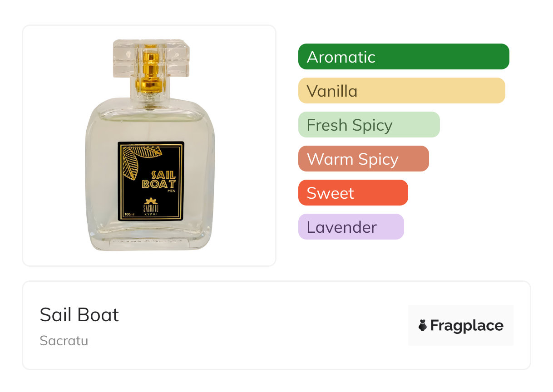
Task: Select the Vanilla accord bar
Action: 401,91
